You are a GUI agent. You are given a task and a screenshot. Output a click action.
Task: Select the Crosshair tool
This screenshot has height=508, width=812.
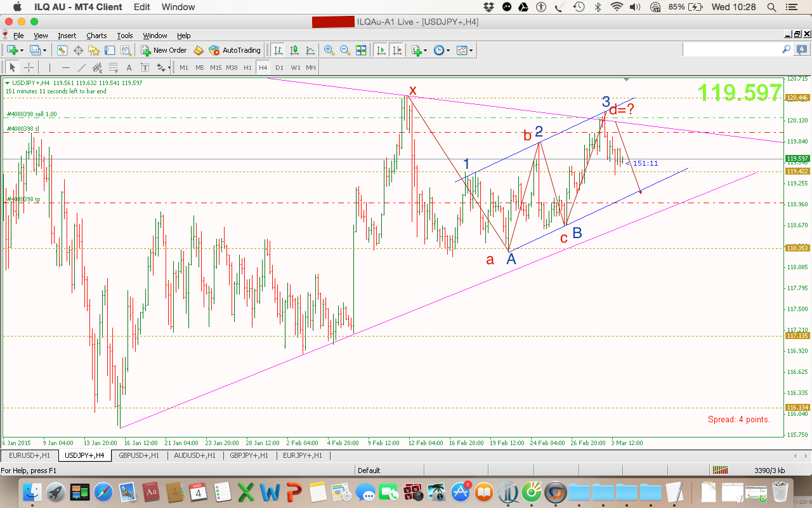29,67
